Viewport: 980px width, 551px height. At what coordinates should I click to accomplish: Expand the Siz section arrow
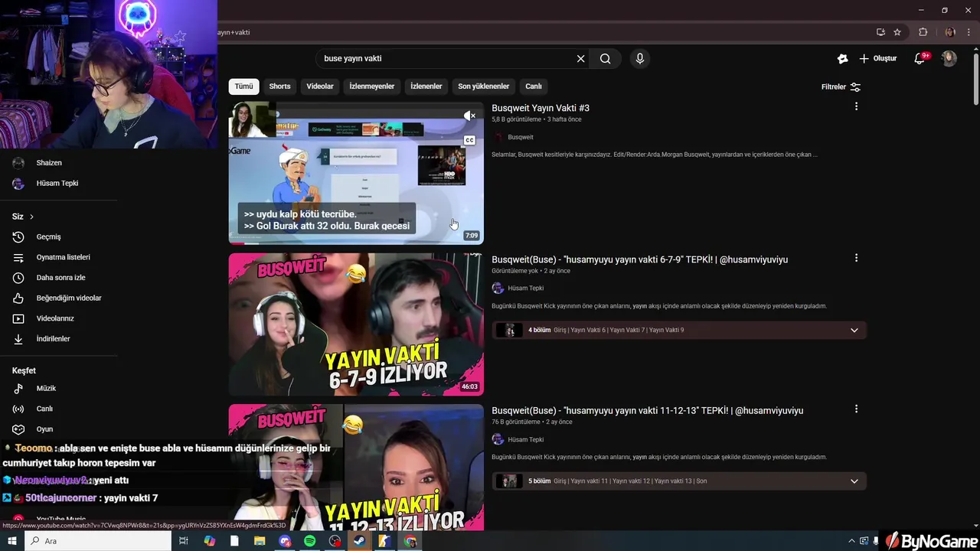[x=31, y=217]
